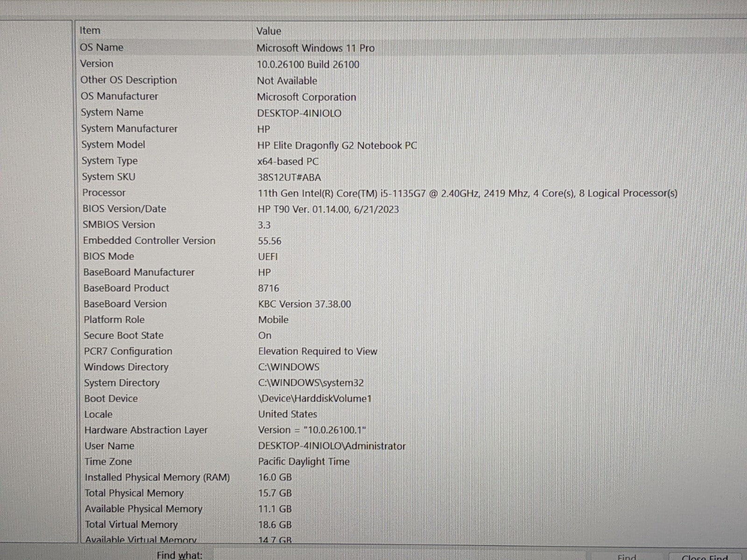Select the Embedded Controller Version row
This screenshot has width=747, height=560.
coord(149,241)
